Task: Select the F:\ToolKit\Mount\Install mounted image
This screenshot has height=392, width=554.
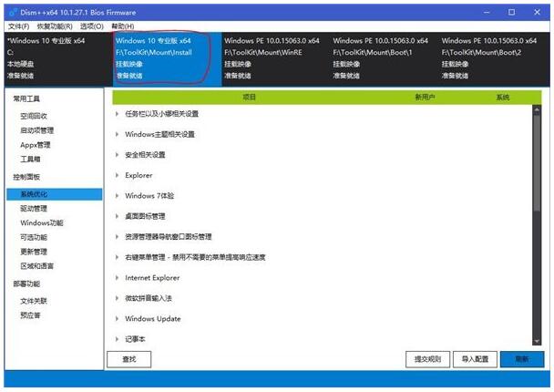Action: (x=167, y=58)
